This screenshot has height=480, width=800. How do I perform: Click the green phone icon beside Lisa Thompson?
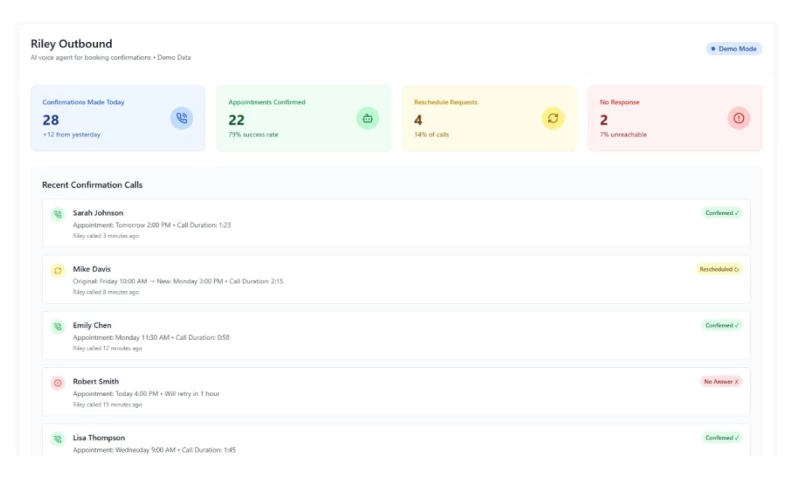tap(57, 438)
